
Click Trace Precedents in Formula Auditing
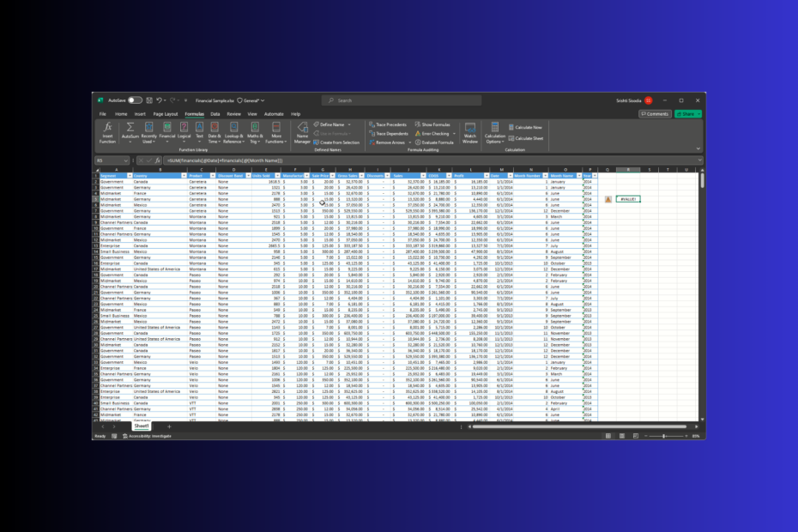coord(390,124)
